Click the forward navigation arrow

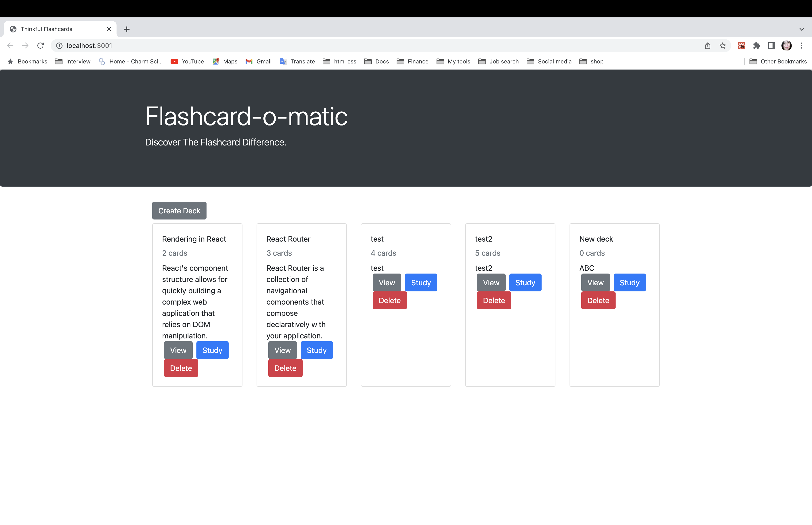(x=26, y=45)
